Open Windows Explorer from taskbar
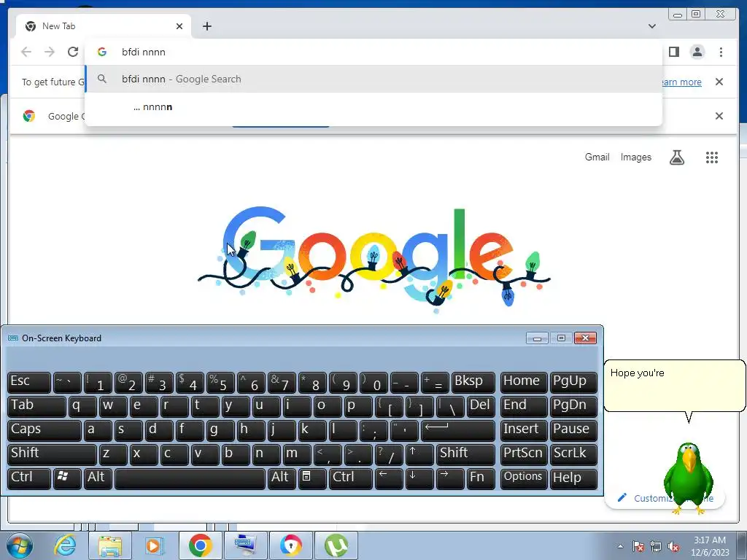 click(x=110, y=545)
